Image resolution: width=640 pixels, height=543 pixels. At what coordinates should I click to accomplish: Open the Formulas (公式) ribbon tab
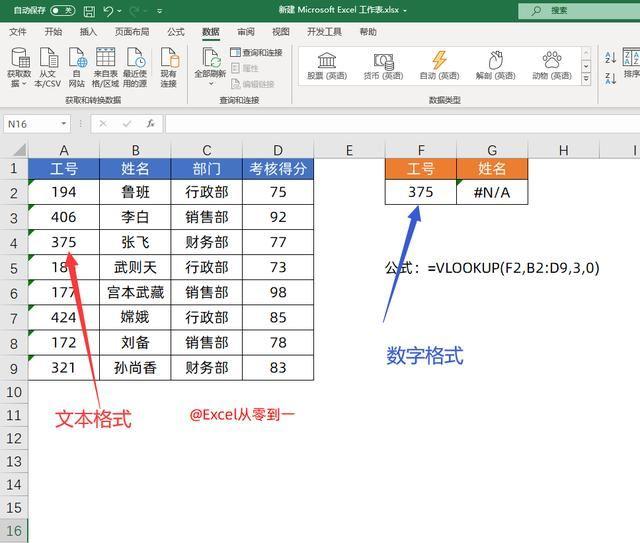(176, 32)
